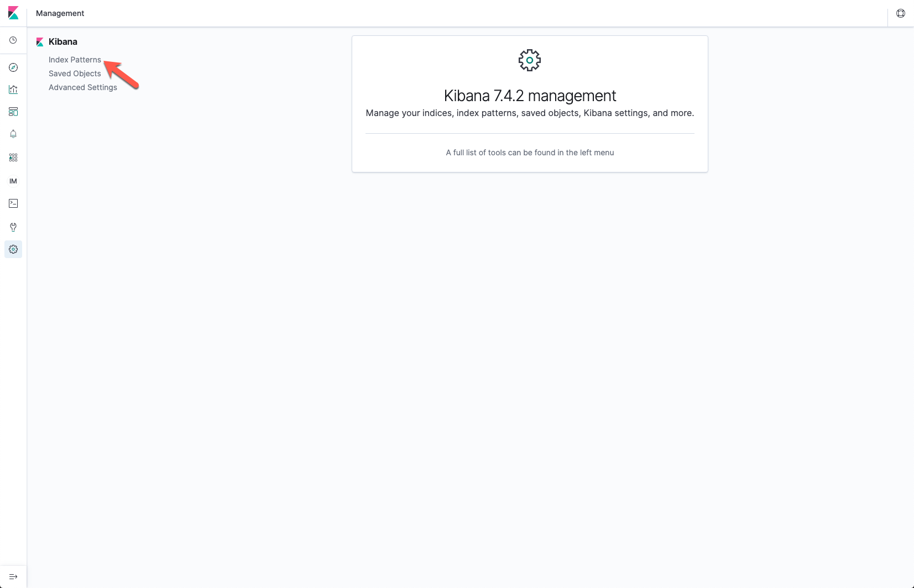
Task: Click the "Manage your indices, index patterns" description
Action: 530,113
